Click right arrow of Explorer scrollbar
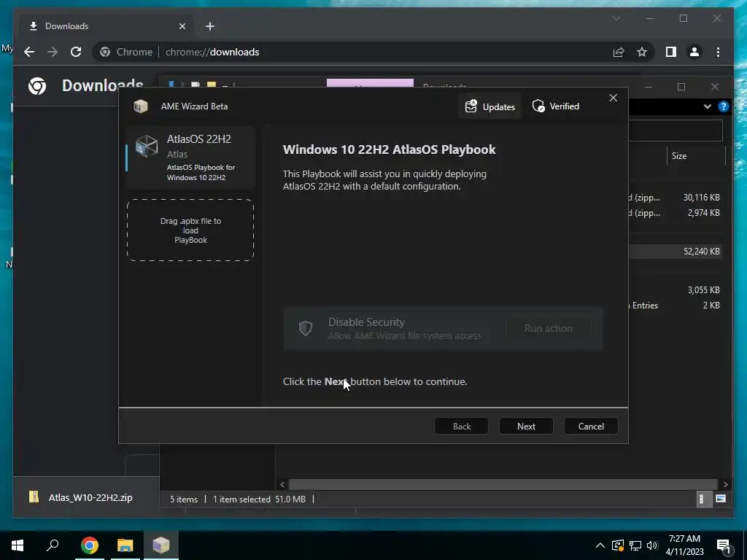Screen dimensions: 747x560 tap(725, 484)
